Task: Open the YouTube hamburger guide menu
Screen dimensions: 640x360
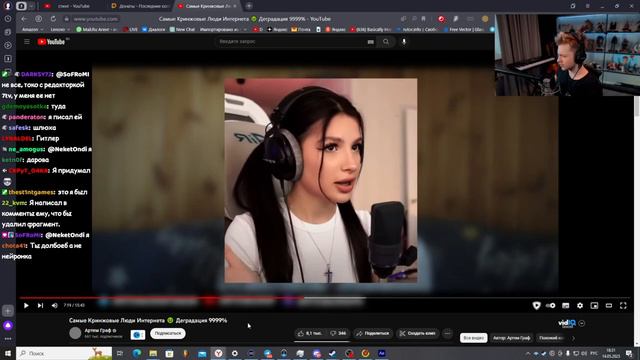Action: tap(27, 42)
